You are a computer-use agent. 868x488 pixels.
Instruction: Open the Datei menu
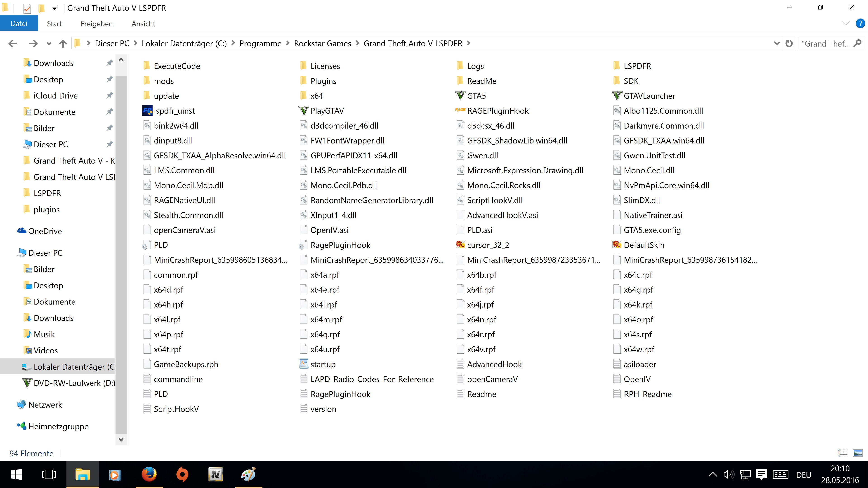[19, 23]
